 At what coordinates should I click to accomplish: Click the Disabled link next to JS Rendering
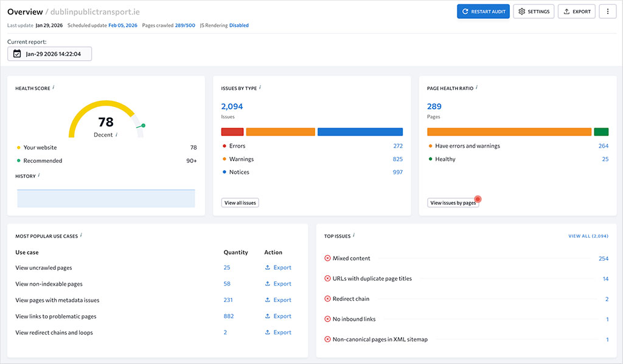click(x=238, y=25)
